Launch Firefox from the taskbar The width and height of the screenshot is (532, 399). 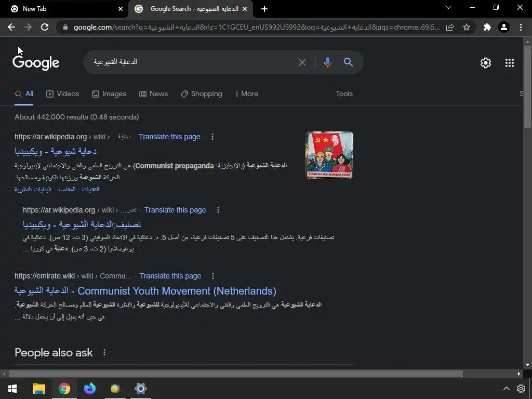coord(89,389)
